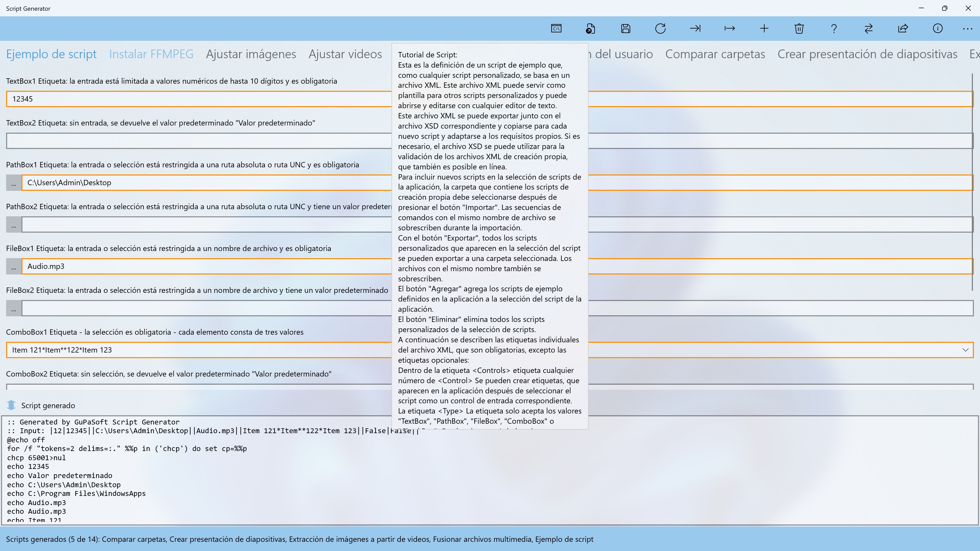This screenshot has height=551, width=980.
Task: Click the command prompt icon in toolbar
Action: pos(556,29)
